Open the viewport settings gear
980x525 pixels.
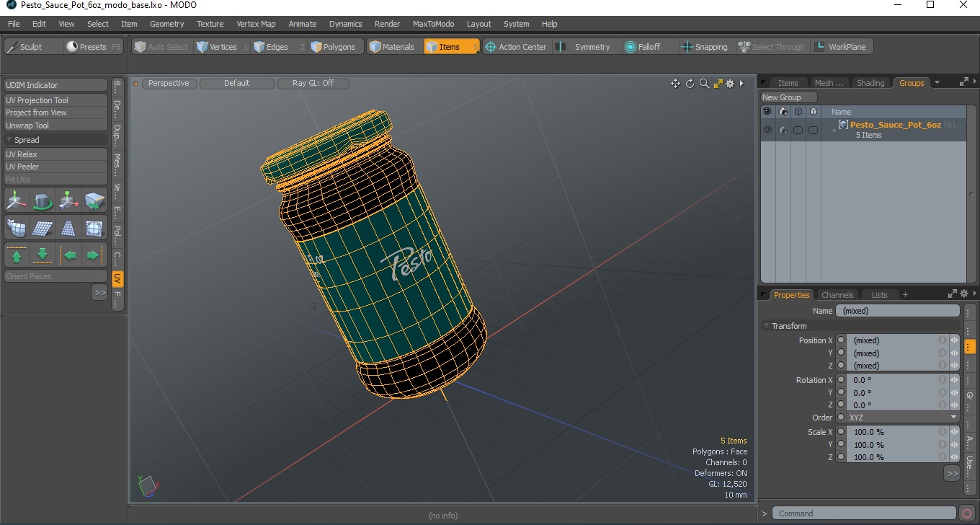(x=730, y=84)
